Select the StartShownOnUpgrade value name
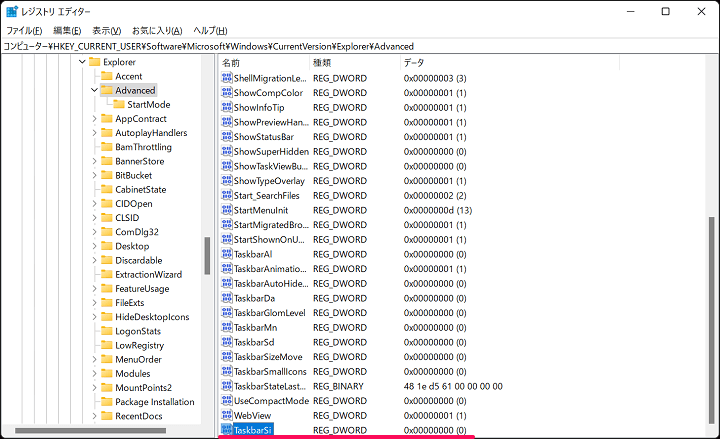 click(x=269, y=240)
